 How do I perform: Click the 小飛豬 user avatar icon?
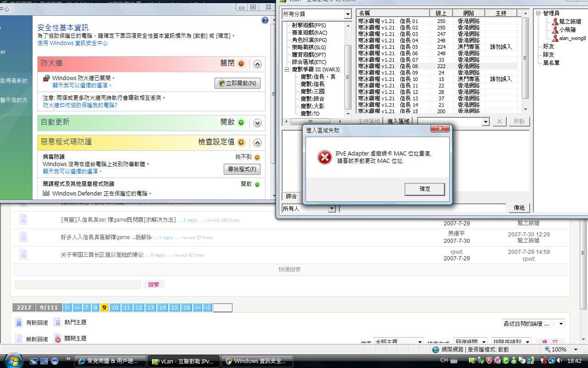point(555,30)
